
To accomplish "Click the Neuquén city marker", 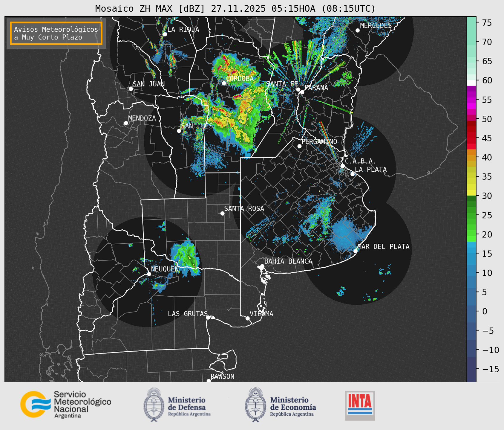I will coord(149,274).
